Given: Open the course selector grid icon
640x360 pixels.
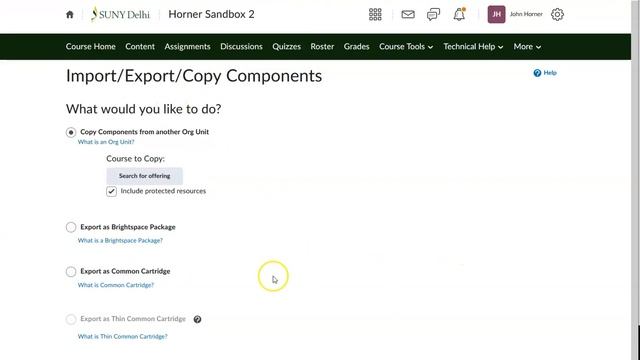Looking at the screenshot, I should [375, 14].
